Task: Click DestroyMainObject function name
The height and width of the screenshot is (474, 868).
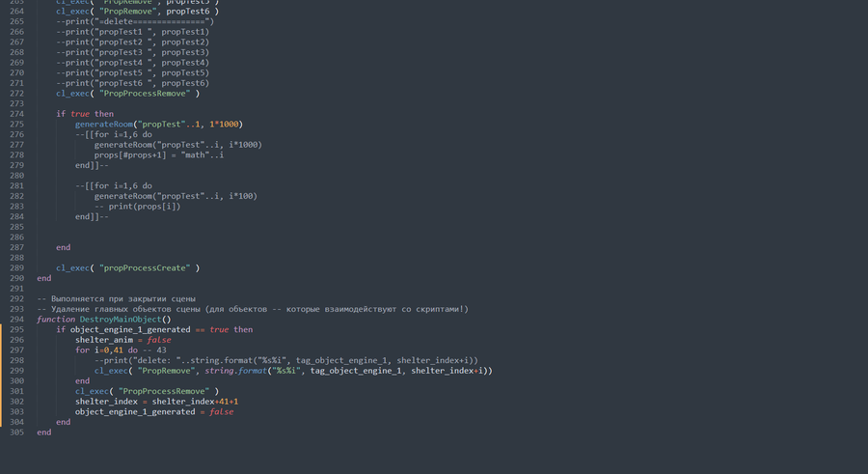Action: pos(121,319)
